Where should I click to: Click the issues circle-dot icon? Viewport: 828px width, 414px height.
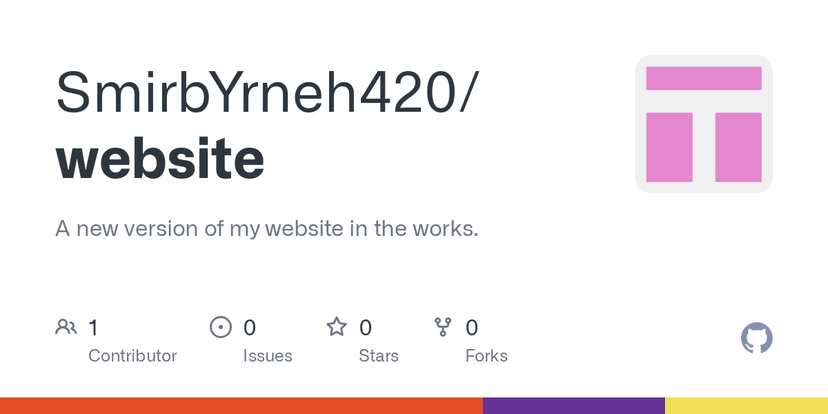tap(220, 327)
